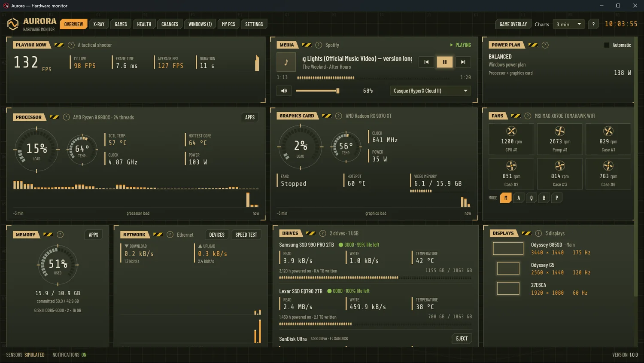644x363 pixels.
Task: Skip to the previous track
Action: click(426, 62)
